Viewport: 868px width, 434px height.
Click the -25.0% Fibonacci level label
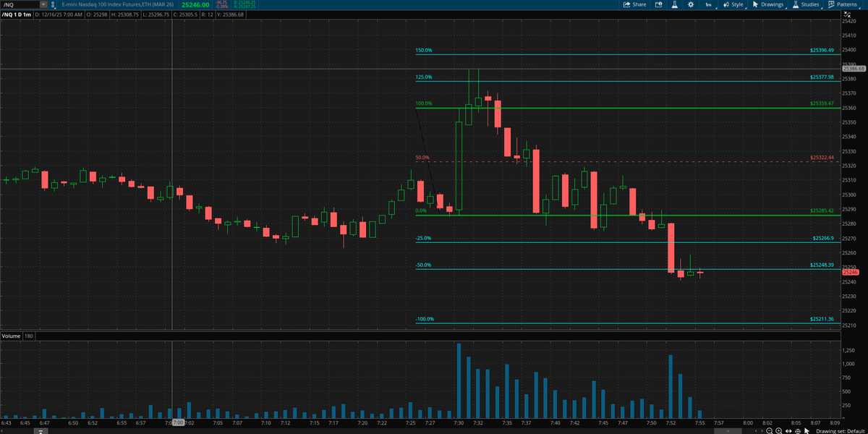click(x=423, y=238)
